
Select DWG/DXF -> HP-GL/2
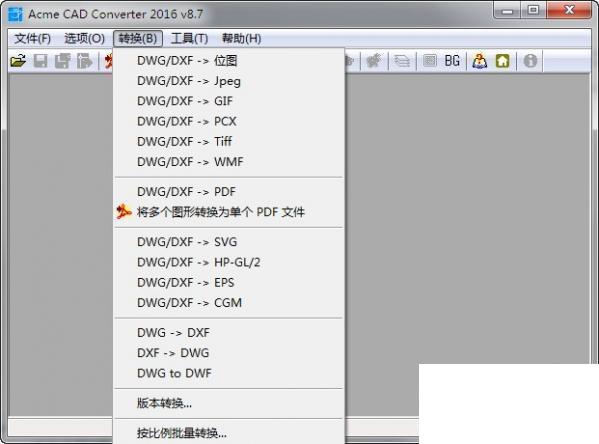229,262
